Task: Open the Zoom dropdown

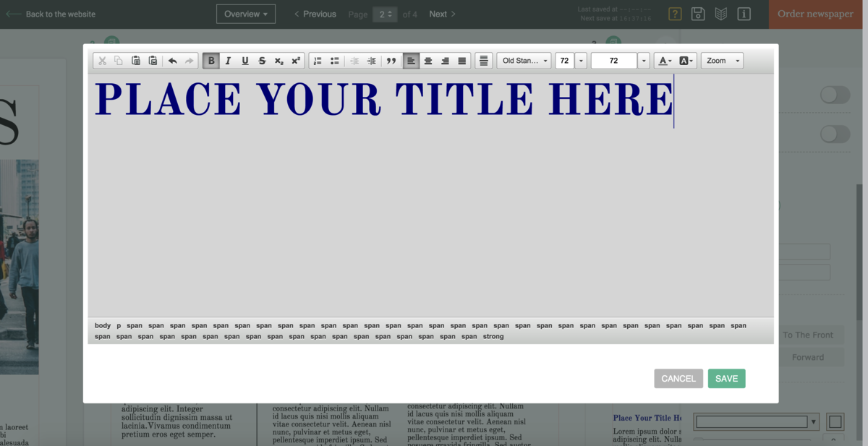Action: click(722, 61)
